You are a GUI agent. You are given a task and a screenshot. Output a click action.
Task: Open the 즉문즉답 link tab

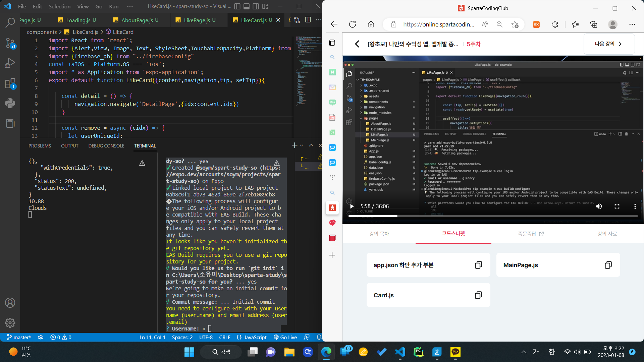point(530,234)
